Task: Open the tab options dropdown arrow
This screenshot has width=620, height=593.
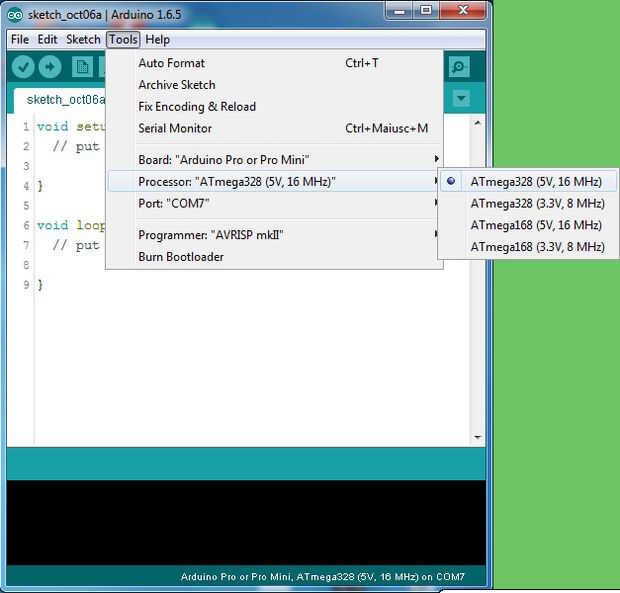Action: (x=461, y=98)
